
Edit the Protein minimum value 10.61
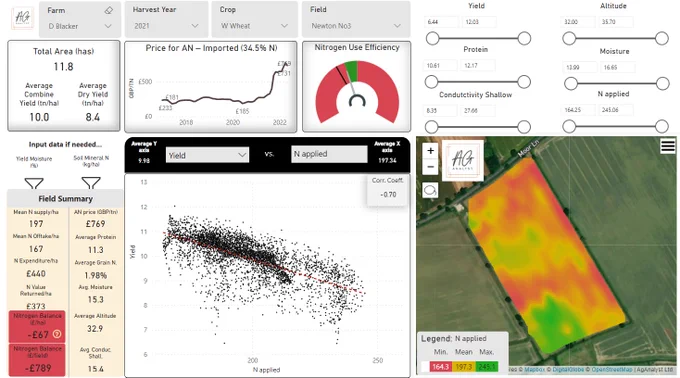[x=440, y=65]
